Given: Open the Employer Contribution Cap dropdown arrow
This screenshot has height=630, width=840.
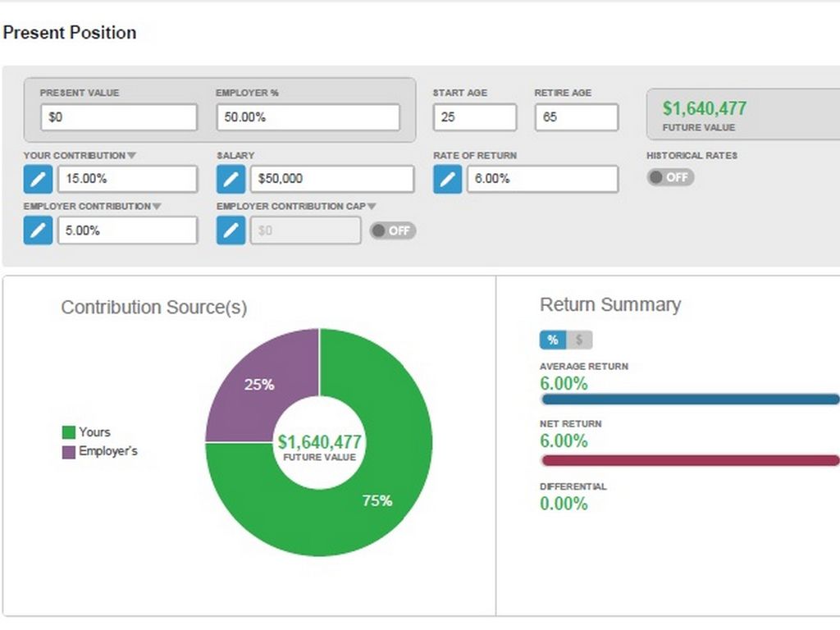Looking at the screenshot, I should click(372, 207).
